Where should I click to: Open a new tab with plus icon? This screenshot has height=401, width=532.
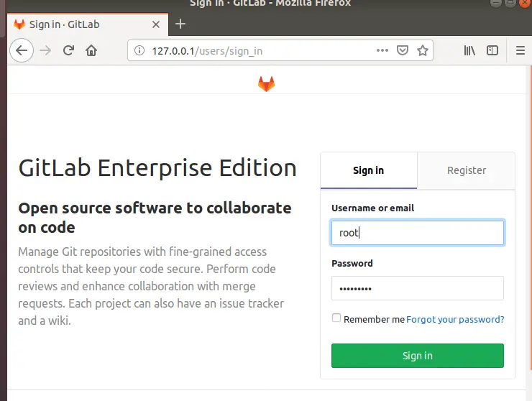180,24
